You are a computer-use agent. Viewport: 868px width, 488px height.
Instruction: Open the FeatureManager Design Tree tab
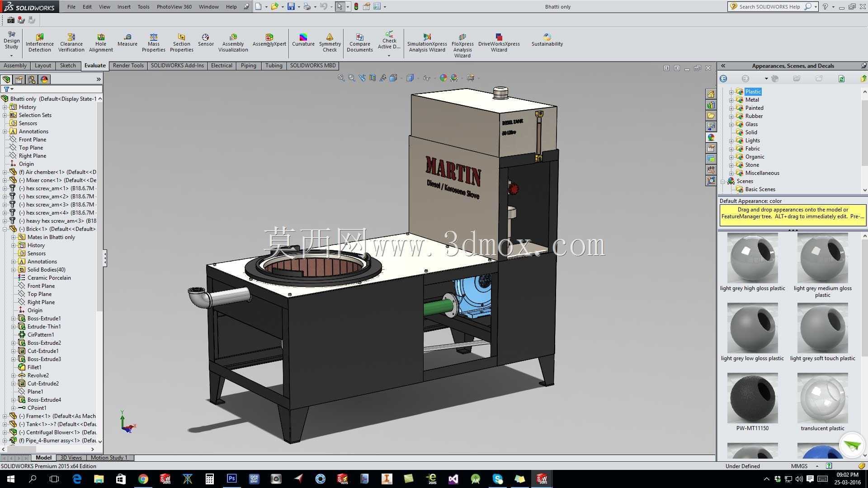[x=6, y=80]
